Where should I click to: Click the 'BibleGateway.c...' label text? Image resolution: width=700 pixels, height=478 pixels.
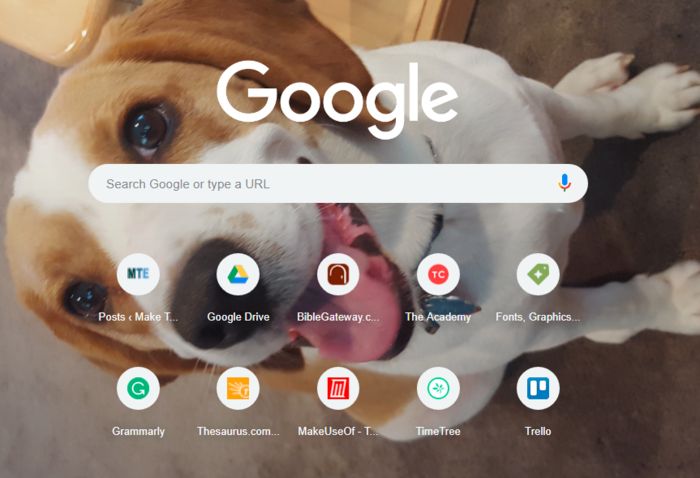(x=338, y=317)
